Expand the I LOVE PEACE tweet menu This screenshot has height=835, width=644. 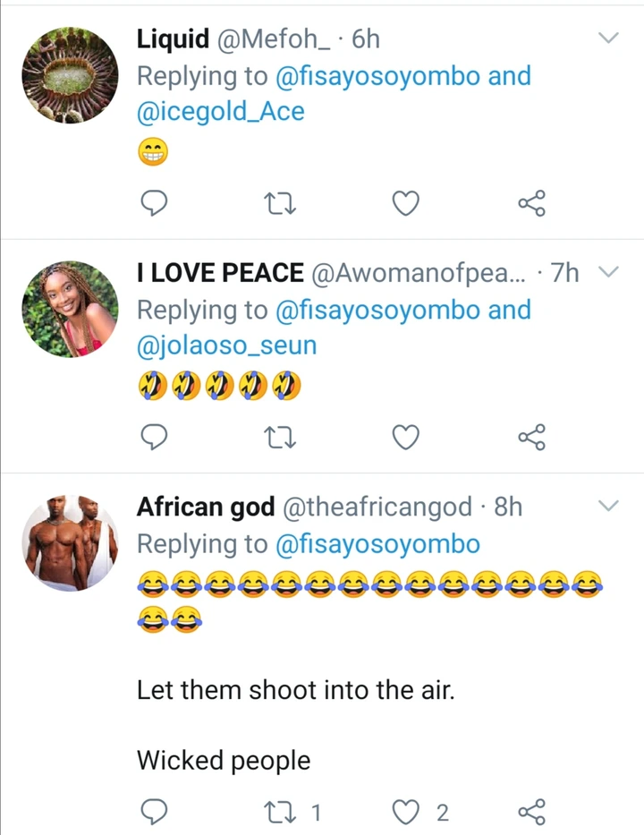click(608, 272)
